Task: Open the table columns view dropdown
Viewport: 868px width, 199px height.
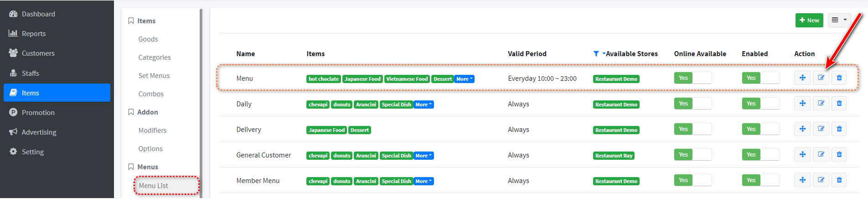Action: coord(839,20)
